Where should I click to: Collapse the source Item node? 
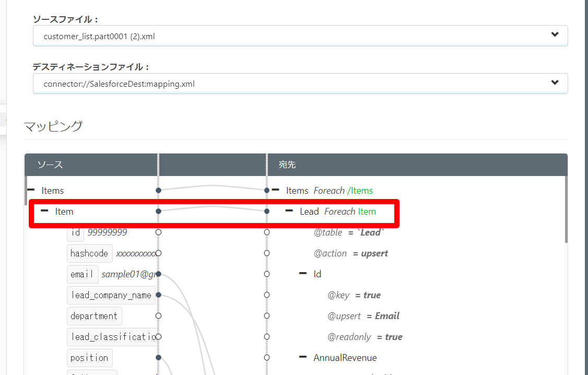click(x=44, y=211)
